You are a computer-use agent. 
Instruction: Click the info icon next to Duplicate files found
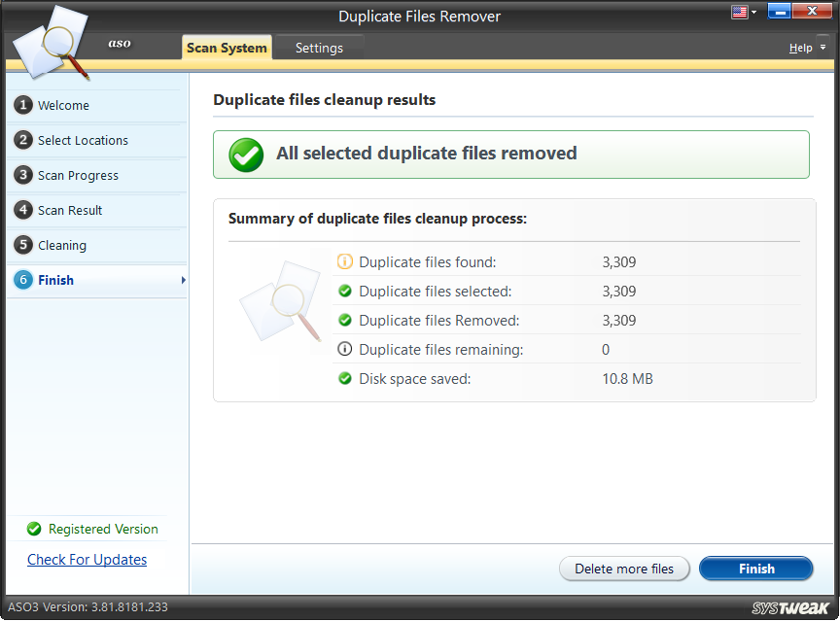pos(345,261)
